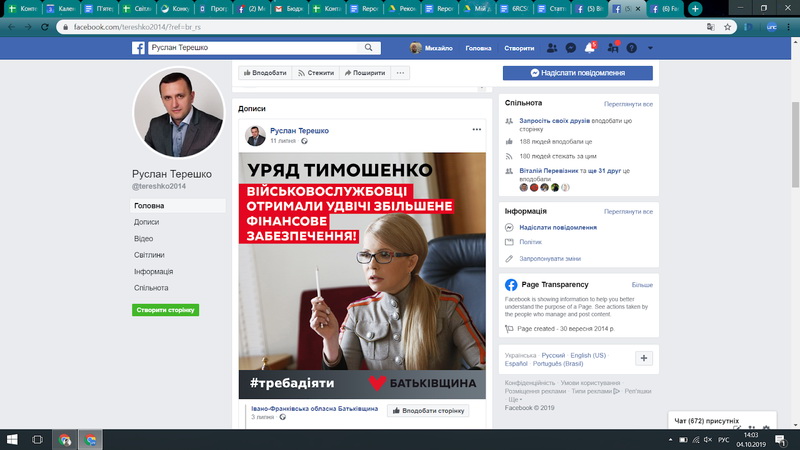Click the РУС language indicator
This screenshot has height=450, width=800.
click(723, 440)
